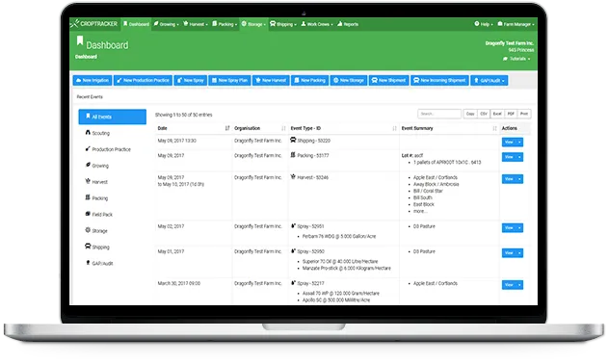The height and width of the screenshot is (364, 609).
Task: Open dropdown arrow for Harvest - 53246 row
Action: point(519,179)
